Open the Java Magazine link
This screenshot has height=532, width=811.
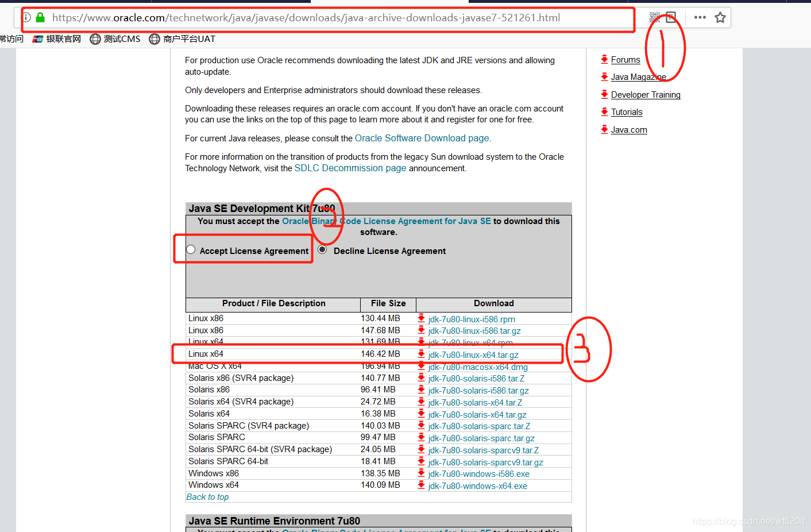coord(639,77)
